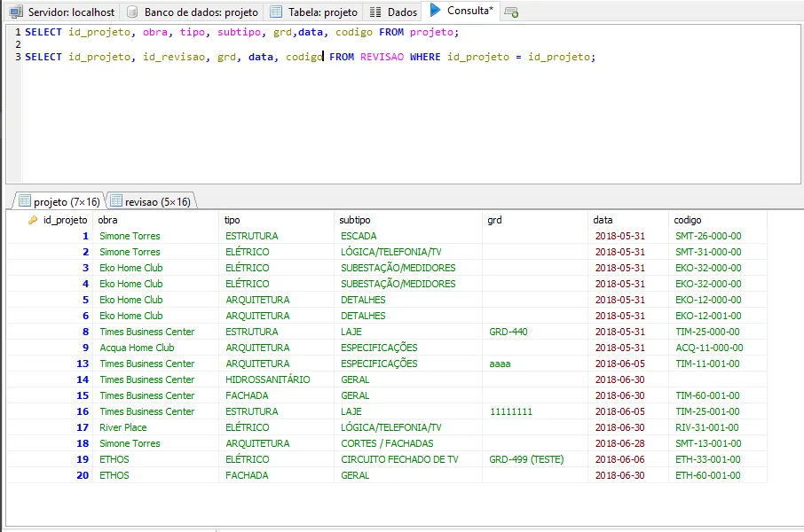Select the codigo column header
Image resolution: width=804 pixels, height=532 pixels.
point(688,220)
